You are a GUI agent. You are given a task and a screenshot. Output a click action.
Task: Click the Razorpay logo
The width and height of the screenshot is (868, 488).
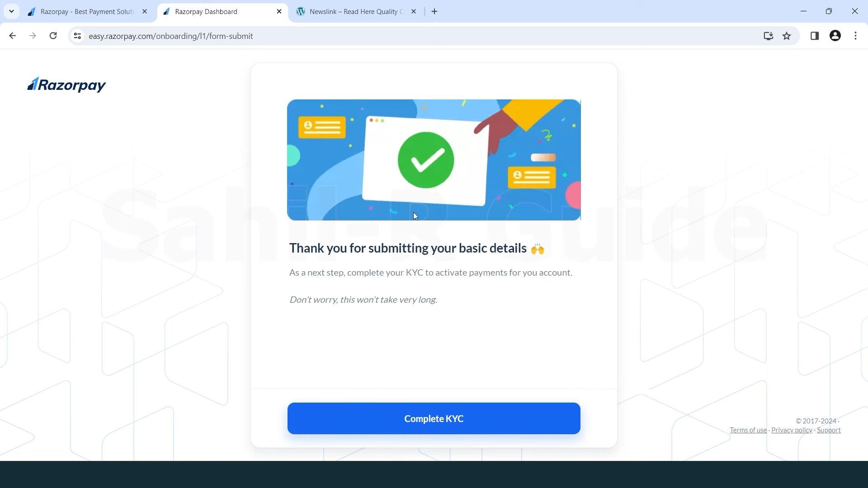(66, 84)
